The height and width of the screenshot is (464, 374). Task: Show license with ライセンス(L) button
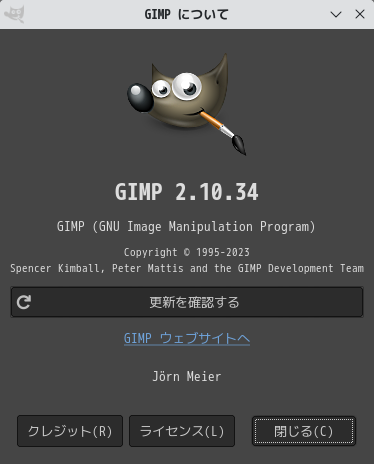(x=182, y=431)
